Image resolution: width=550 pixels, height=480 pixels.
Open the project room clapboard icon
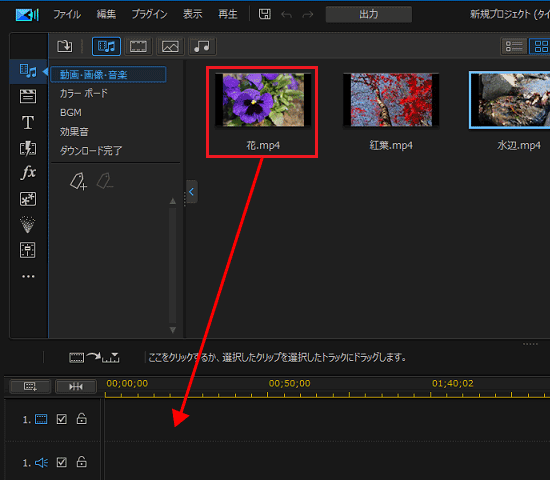(x=28, y=96)
